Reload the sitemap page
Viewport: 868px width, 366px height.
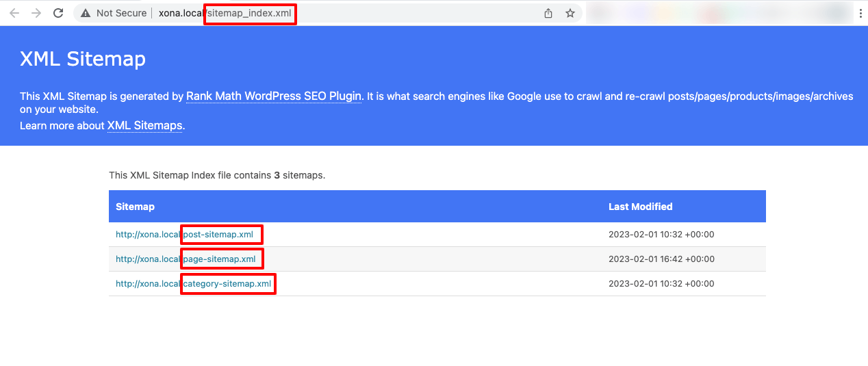pos(58,13)
